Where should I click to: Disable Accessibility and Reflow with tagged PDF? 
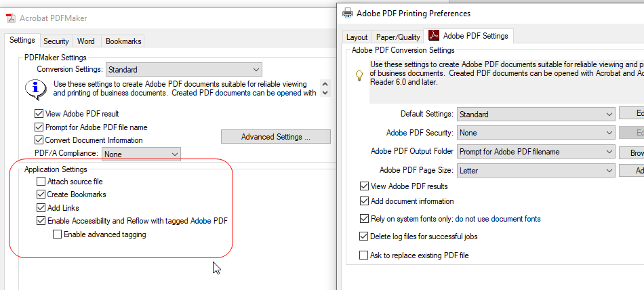41,221
